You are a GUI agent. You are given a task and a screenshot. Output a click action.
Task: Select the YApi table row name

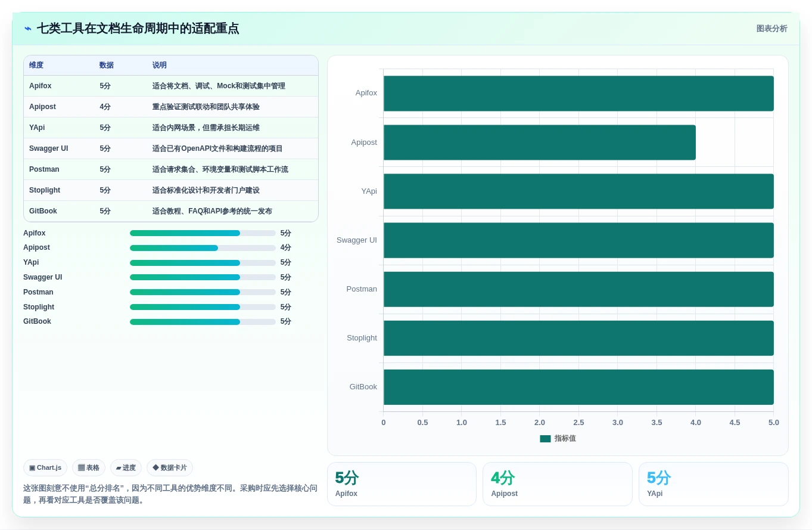(x=37, y=128)
